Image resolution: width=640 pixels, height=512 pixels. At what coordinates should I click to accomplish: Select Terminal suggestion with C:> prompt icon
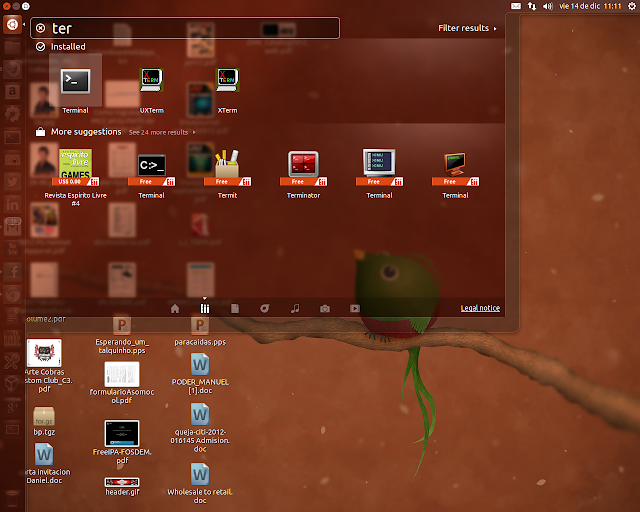coord(151,169)
